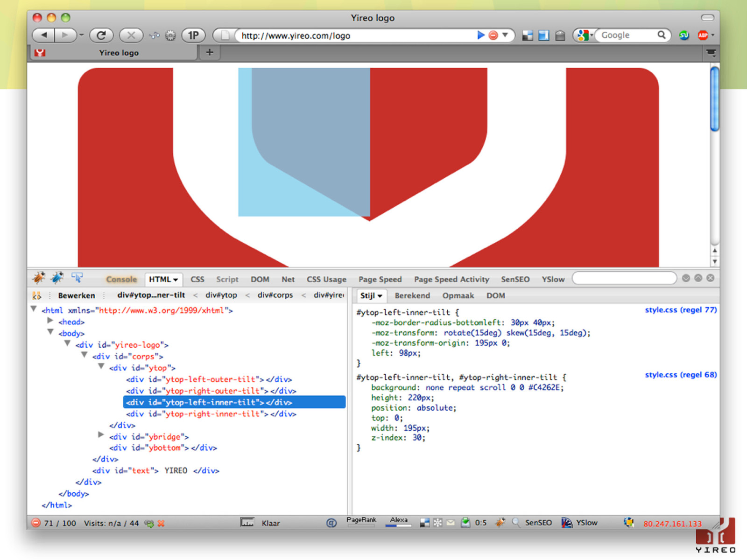Click the search magnifier in Google box
The image size is (747, 560).
pyautogui.click(x=662, y=35)
